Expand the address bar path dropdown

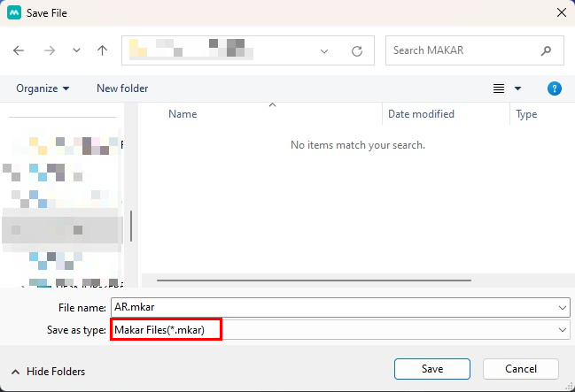click(324, 50)
